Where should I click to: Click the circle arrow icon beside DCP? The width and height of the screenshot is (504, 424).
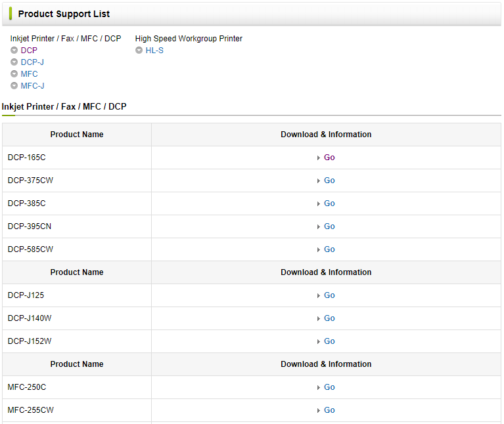pos(14,51)
